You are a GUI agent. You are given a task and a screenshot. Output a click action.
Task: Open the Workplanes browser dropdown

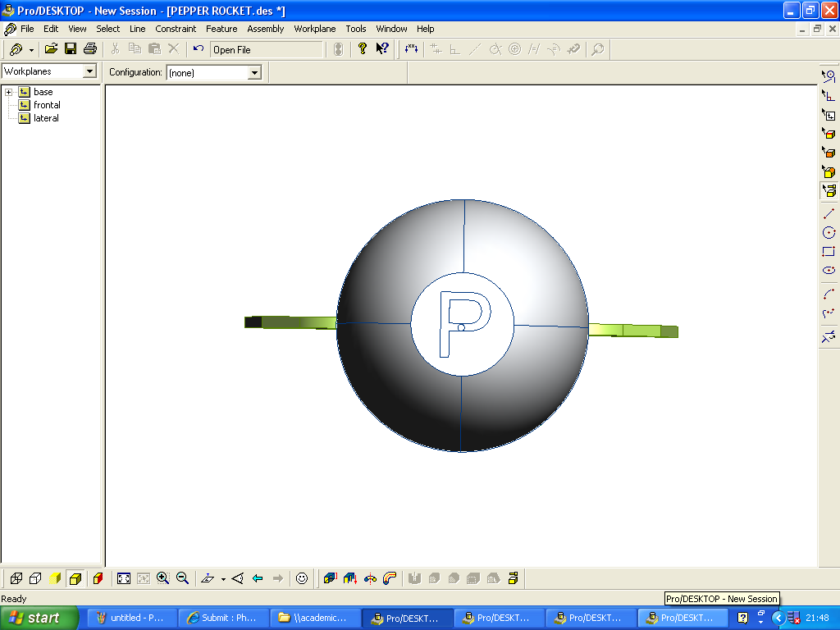89,72
